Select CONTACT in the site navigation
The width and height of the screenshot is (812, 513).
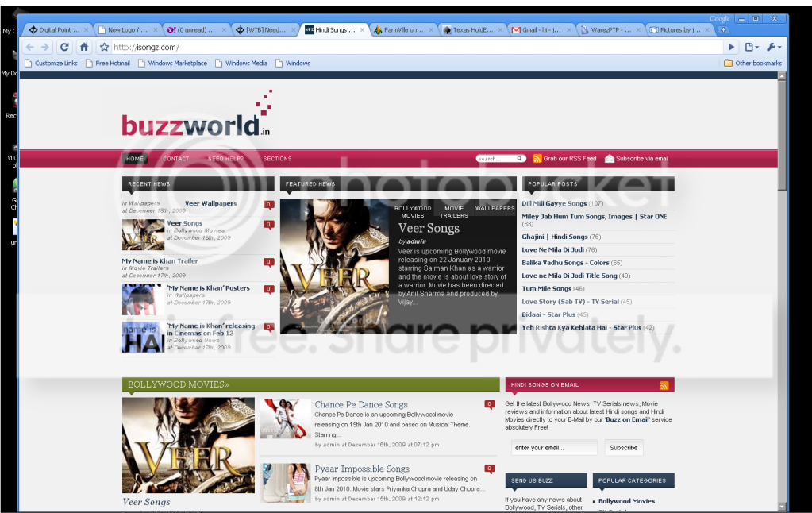[176, 159]
